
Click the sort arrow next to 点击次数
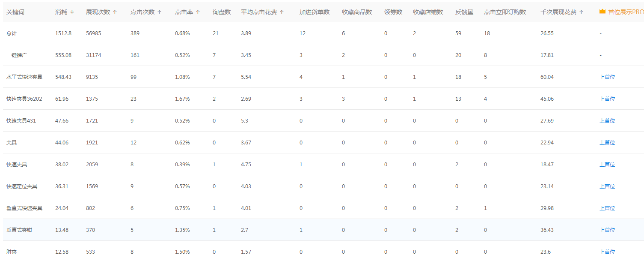point(159,12)
